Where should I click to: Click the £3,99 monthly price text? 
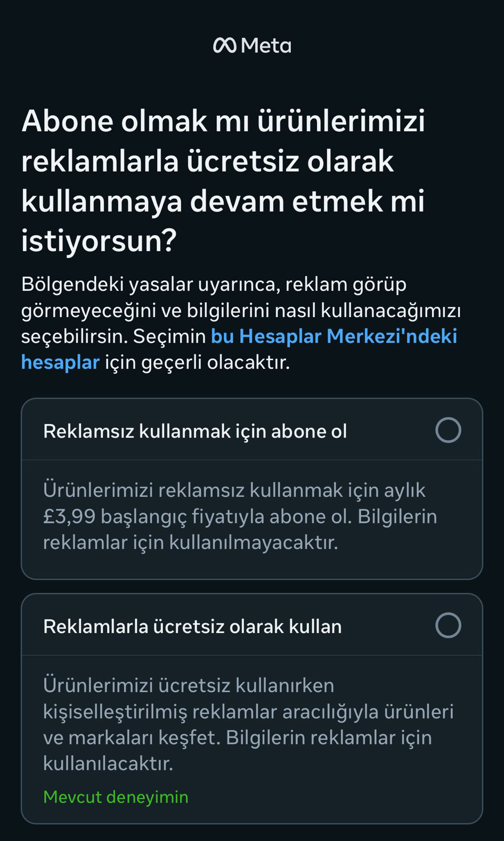click(69, 516)
